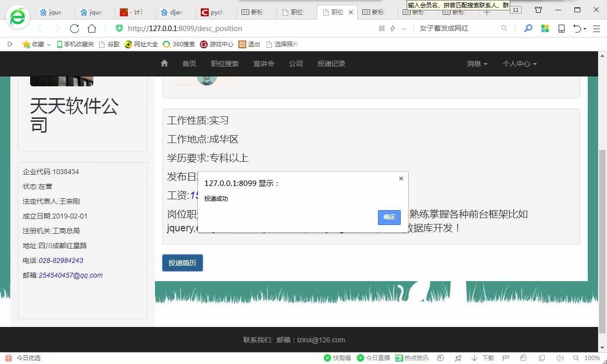Click the browser refresh icon

point(75,29)
